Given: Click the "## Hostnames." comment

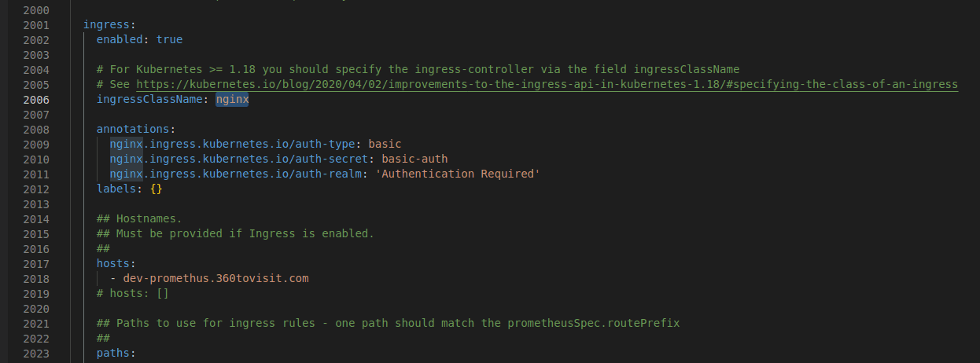Looking at the screenshot, I should tap(139, 219).
